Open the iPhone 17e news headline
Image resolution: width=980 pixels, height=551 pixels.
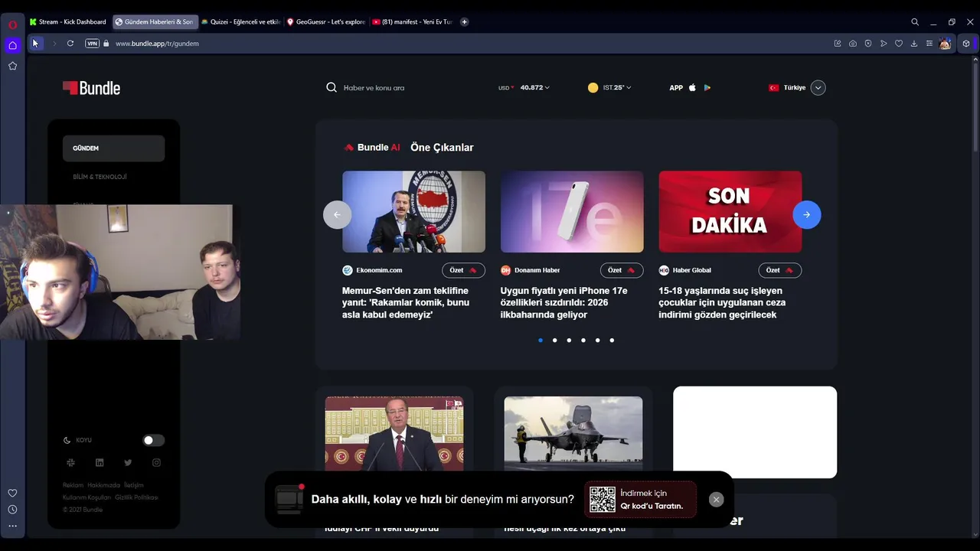[x=564, y=303]
